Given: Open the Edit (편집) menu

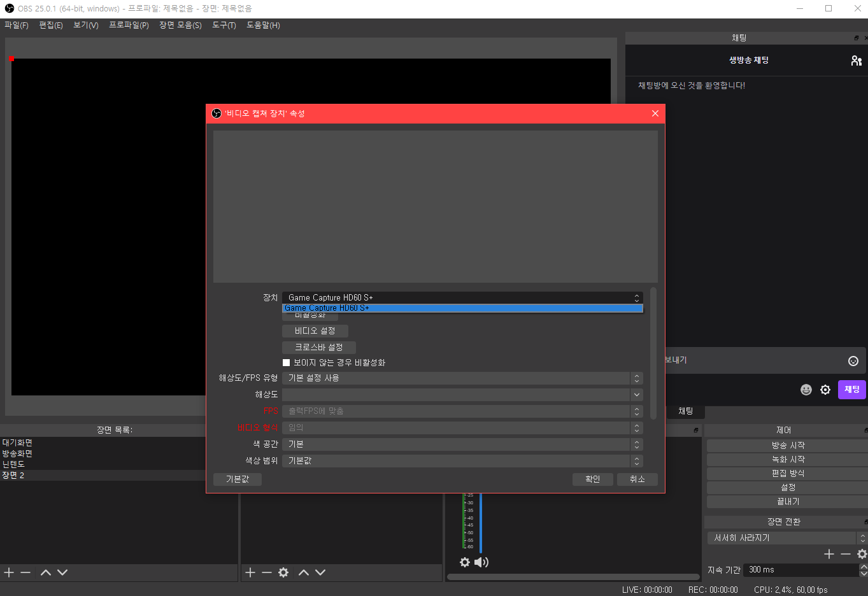Looking at the screenshot, I should tap(51, 25).
